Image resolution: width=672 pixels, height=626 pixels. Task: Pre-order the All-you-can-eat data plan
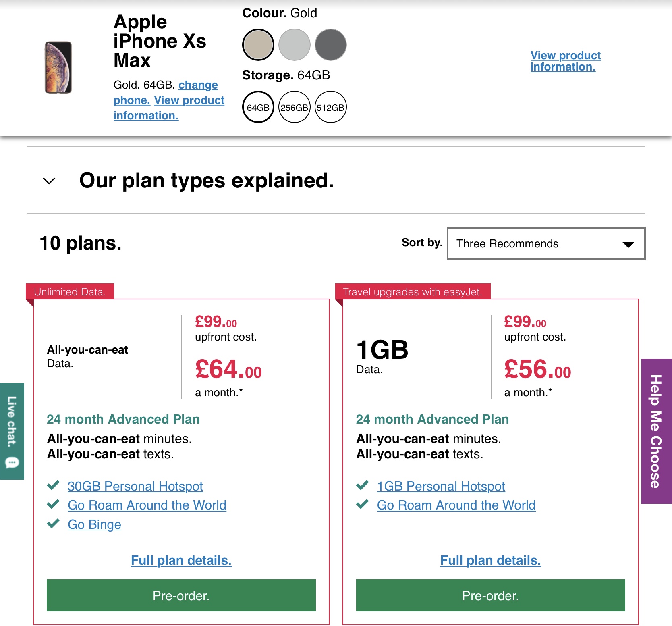pos(181,595)
